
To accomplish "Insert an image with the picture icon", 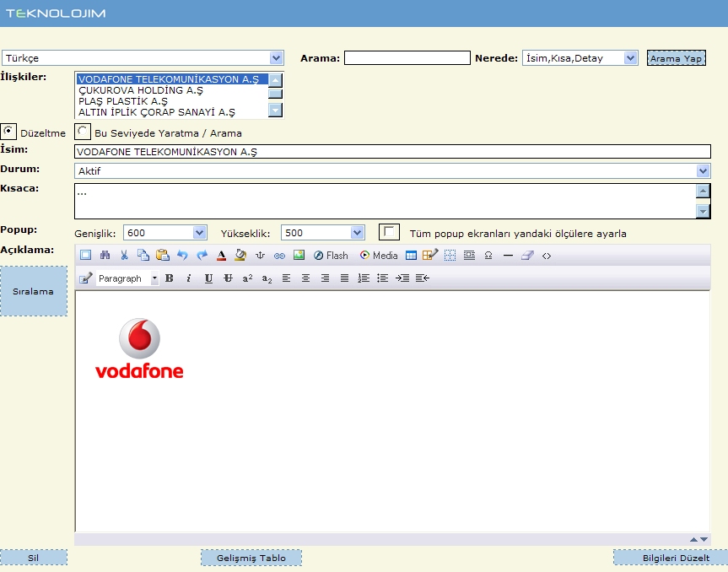I will [x=299, y=255].
